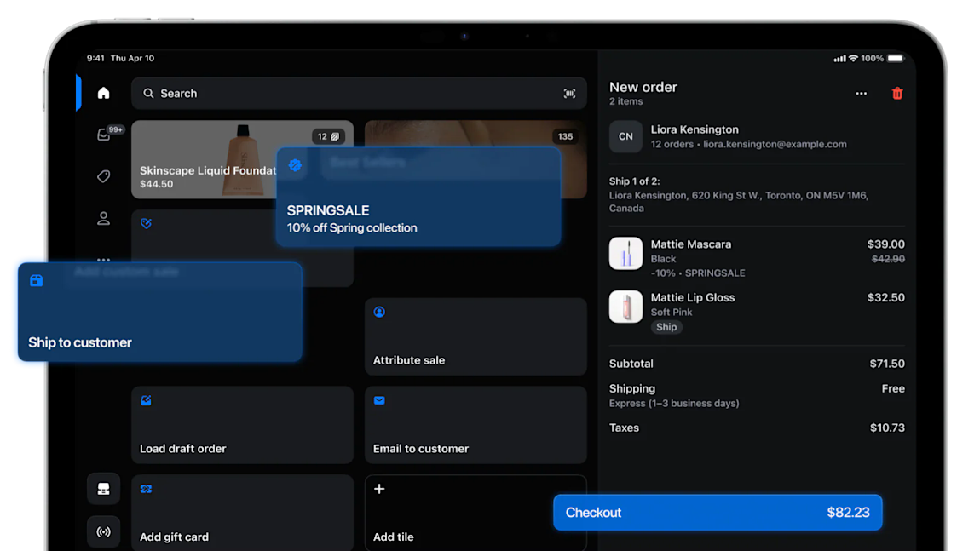The height and width of the screenshot is (551, 980).
Task: Click the SPRINGSALE discount badge icon
Action: point(295,165)
